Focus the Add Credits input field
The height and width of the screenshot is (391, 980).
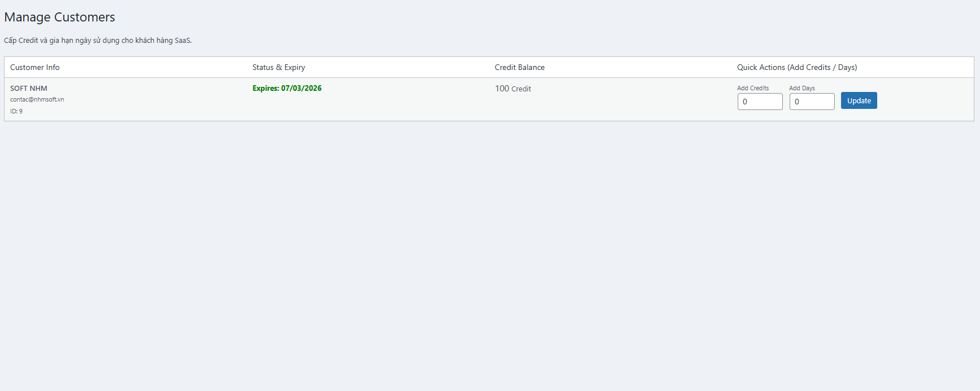tap(760, 102)
